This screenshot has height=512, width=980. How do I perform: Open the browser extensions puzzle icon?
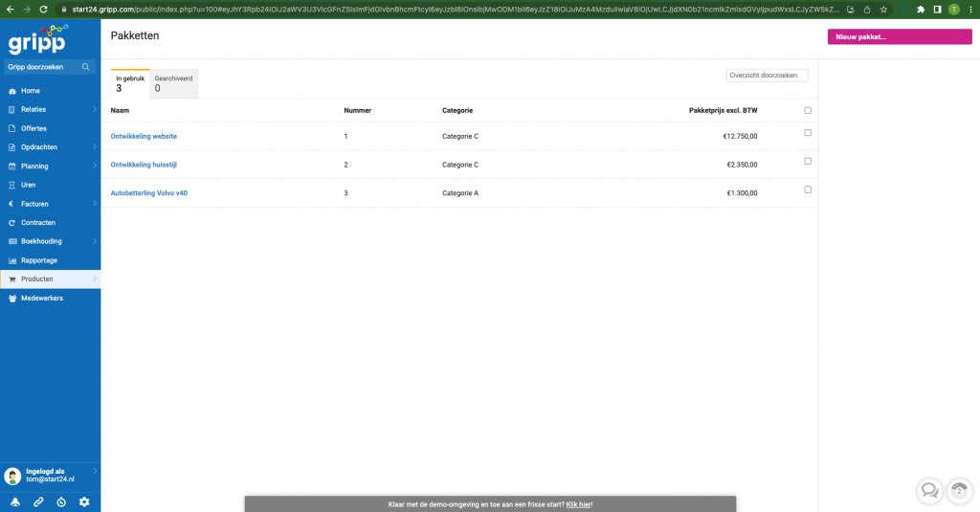tap(921, 9)
